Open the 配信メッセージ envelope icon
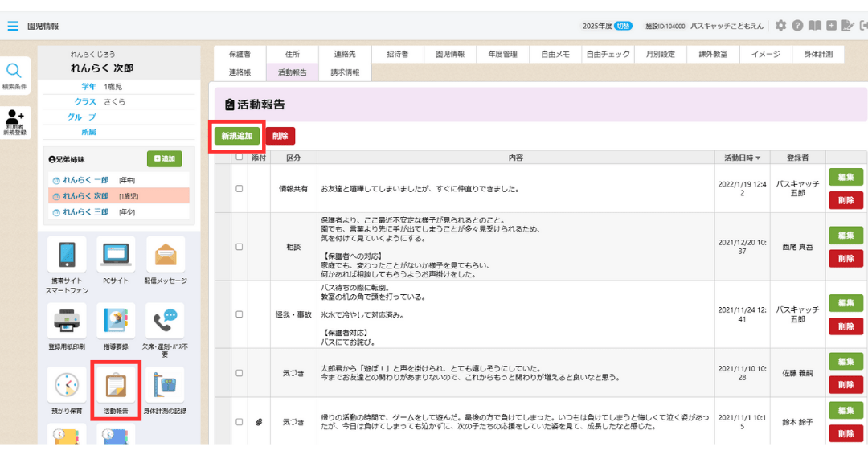This screenshot has width=868, height=455. pos(165,255)
